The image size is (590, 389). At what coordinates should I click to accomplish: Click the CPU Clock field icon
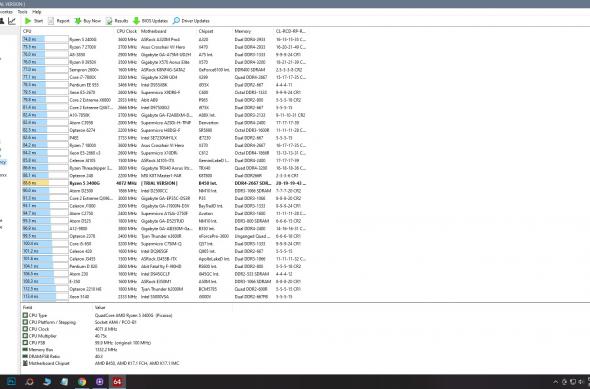coord(25,329)
